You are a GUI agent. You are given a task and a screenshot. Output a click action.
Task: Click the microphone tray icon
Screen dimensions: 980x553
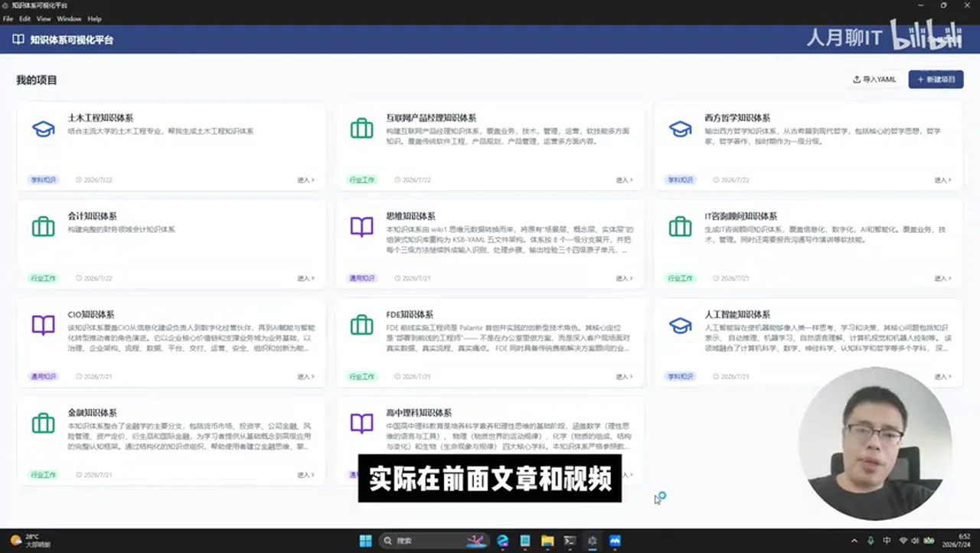click(x=871, y=541)
